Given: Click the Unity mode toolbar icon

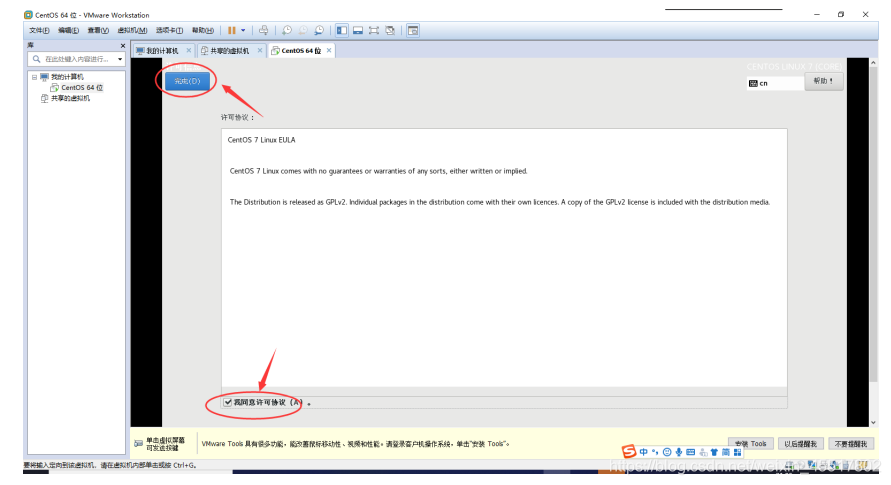Looking at the screenshot, I should tap(390, 31).
